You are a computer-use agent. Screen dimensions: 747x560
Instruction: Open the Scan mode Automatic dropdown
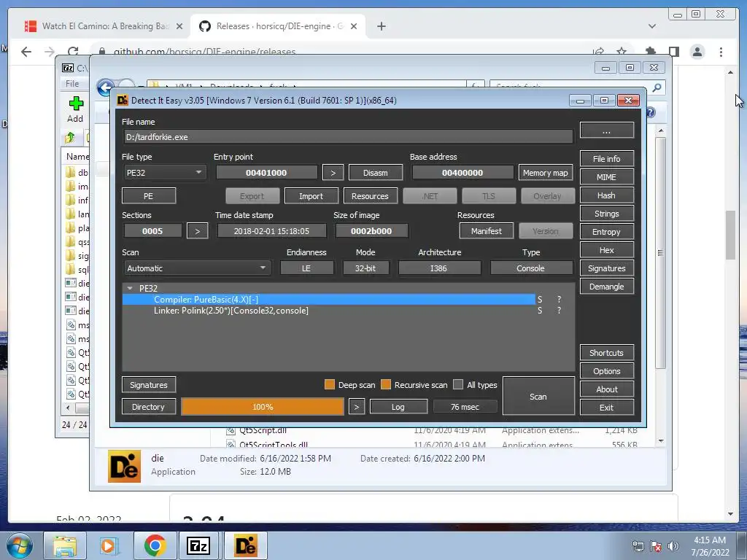[197, 268]
